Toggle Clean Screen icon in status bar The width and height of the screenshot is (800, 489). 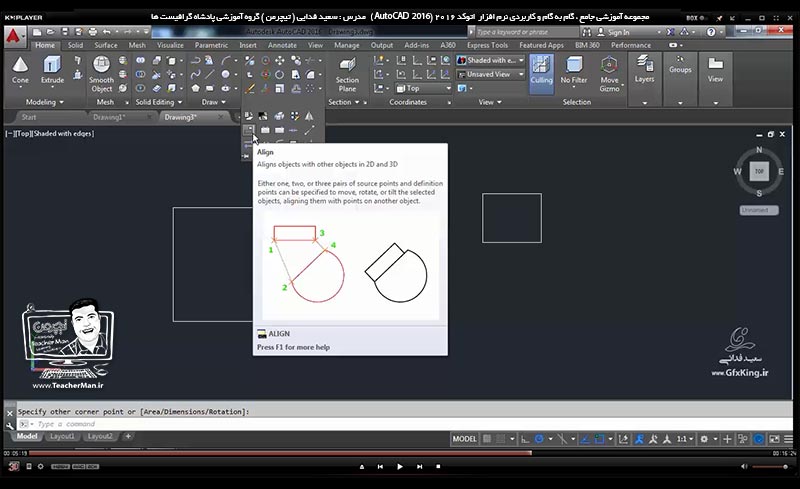[774, 439]
